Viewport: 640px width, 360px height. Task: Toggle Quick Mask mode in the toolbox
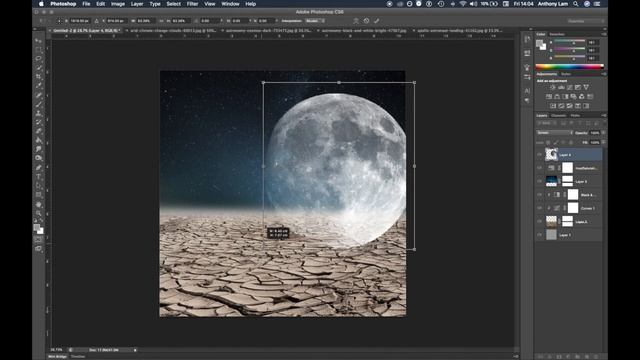click(x=38, y=240)
